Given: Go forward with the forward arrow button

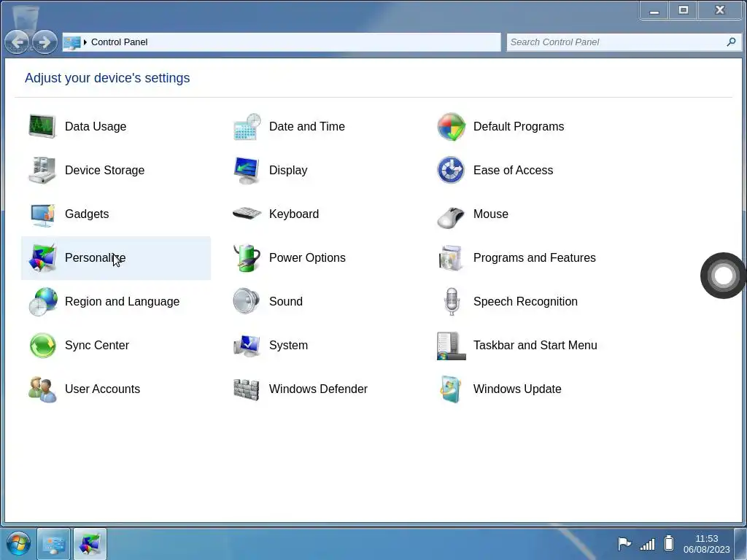Looking at the screenshot, I should (x=44, y=42).
